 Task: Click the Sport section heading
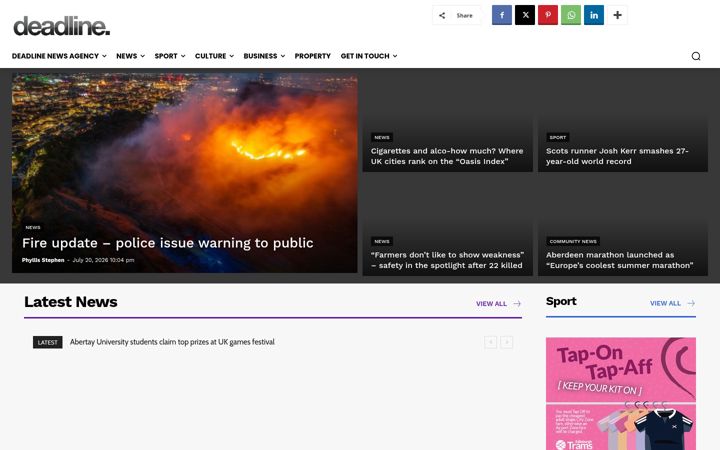(x=561, y=301)
